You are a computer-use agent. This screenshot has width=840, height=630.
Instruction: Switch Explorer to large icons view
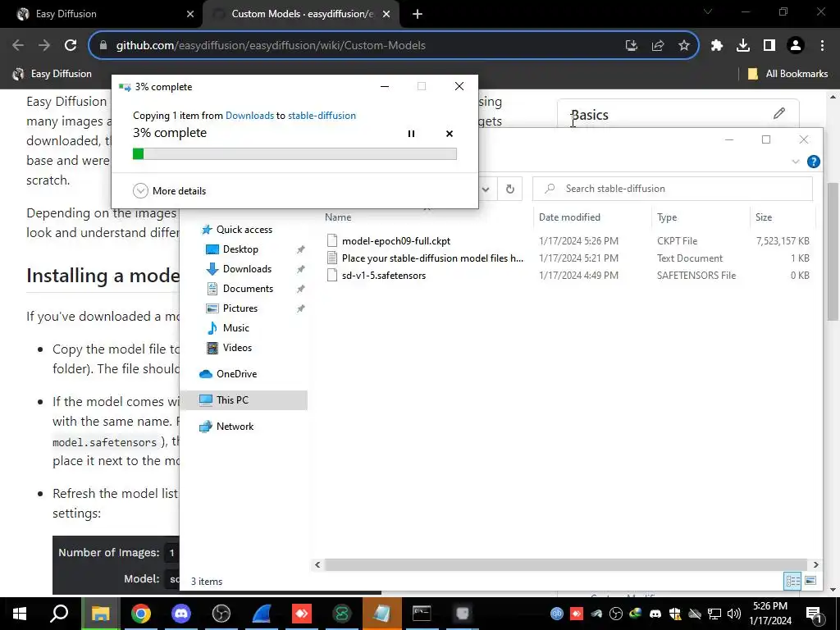click(810, 582)
